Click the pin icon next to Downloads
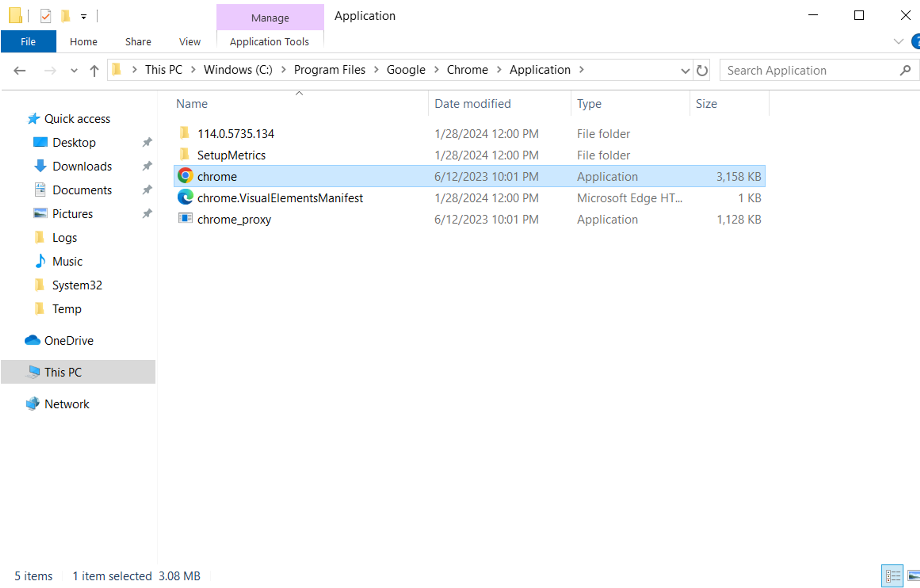Image resolution: width=920 pixels, height=588 pixels. coord(147,166)
